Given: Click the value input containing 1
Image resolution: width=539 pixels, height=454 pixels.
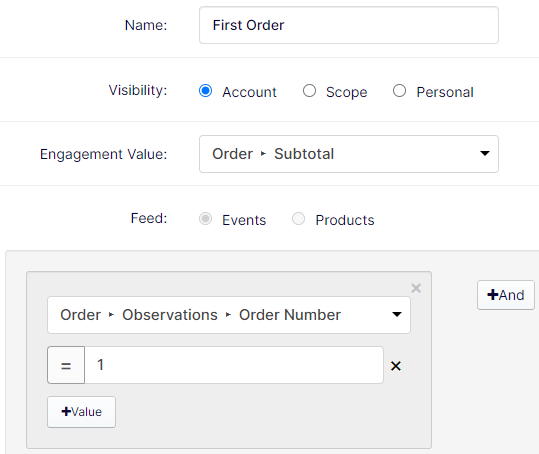Looking at the screenshot, I should (234, 365).
